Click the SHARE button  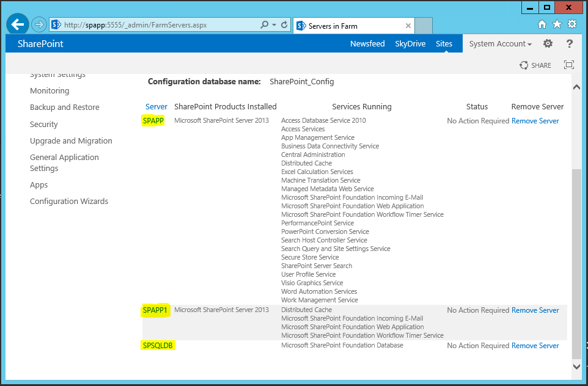[x=535, y=65]
